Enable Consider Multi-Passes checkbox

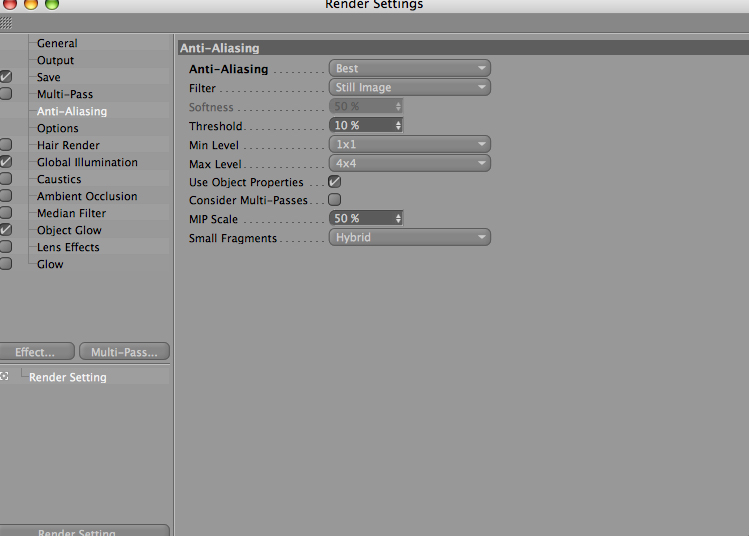tap(334, 199)
